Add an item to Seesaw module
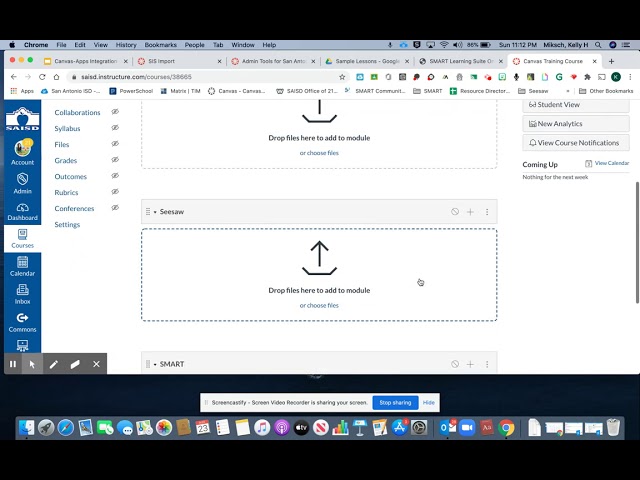This screenshot has width=640, height=480. point(470,212)
